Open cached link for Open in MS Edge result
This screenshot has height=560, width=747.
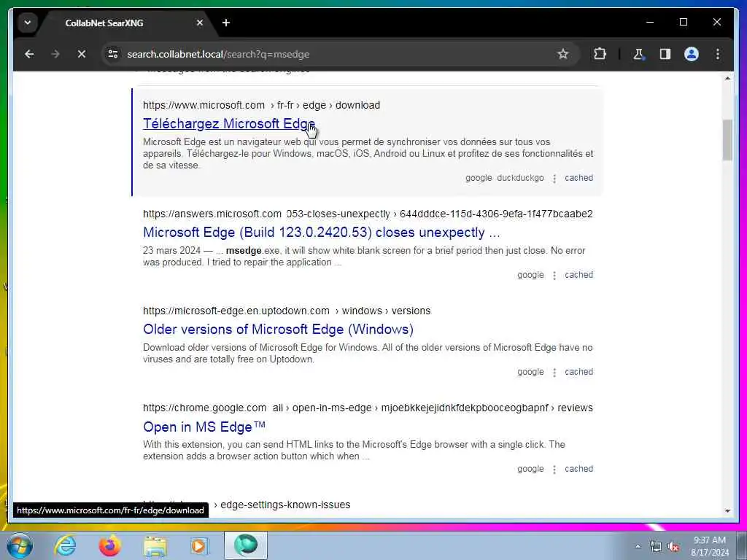pos(578,469)
